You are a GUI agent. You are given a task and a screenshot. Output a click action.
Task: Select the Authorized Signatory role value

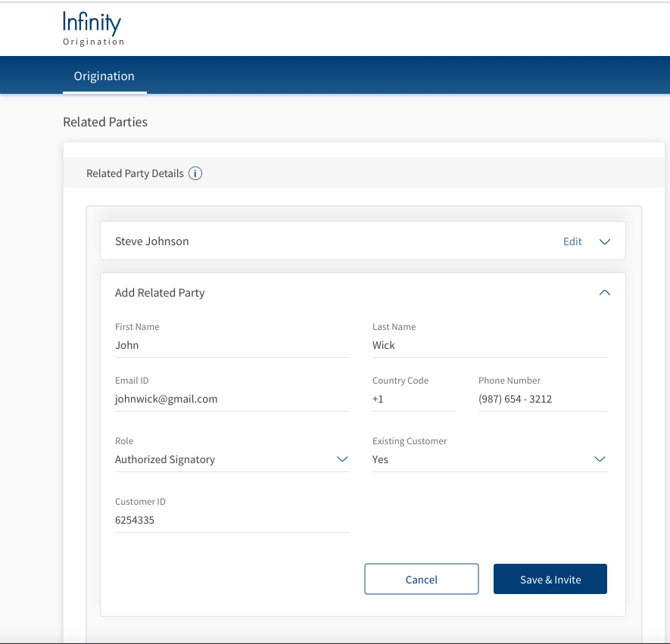165,459
